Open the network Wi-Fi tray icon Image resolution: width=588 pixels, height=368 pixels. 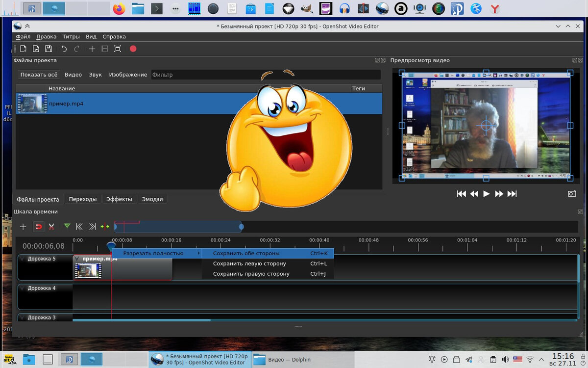pyautogui.click(x=530, y=360)
